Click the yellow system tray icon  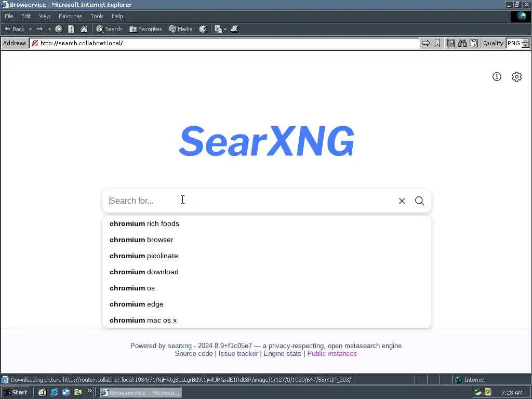[488, 392]
